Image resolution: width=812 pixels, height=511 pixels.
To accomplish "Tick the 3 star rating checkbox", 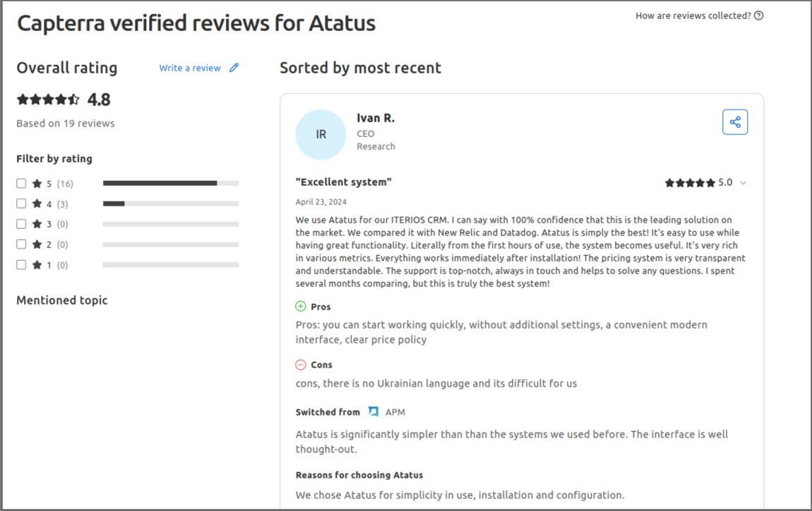I will [x=21, y=224].
